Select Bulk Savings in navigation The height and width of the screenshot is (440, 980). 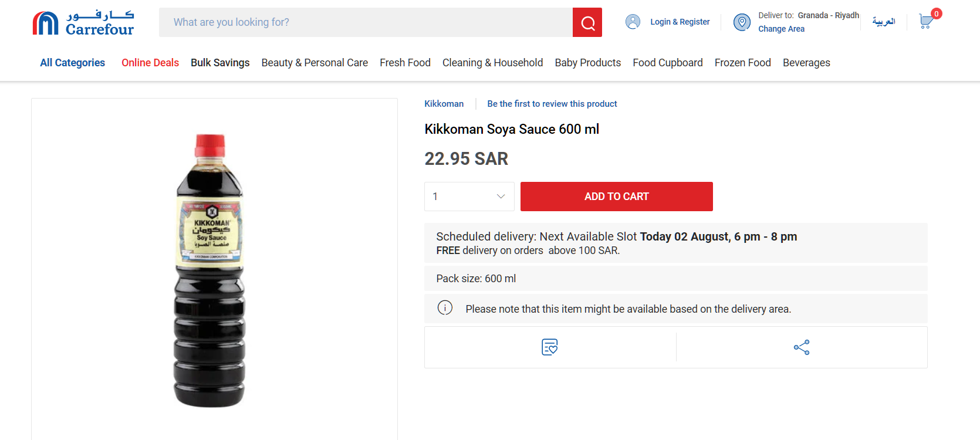[220, 63]
